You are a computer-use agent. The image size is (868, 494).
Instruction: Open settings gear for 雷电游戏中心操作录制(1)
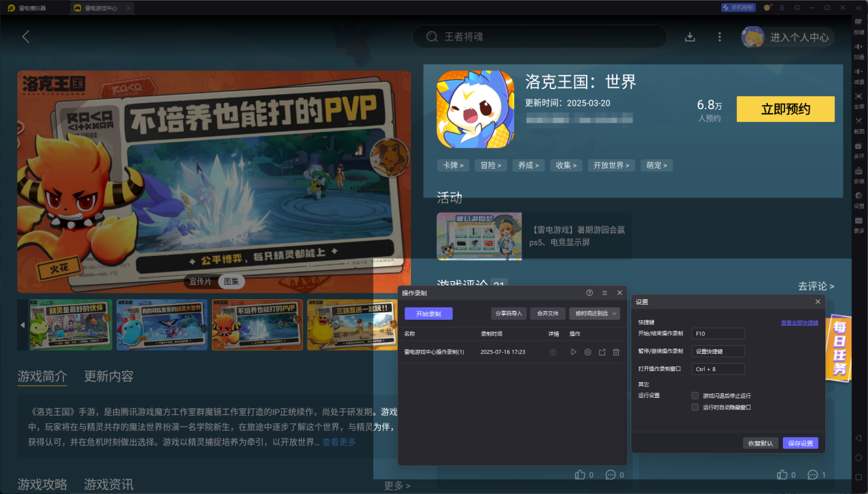[588, 352]
